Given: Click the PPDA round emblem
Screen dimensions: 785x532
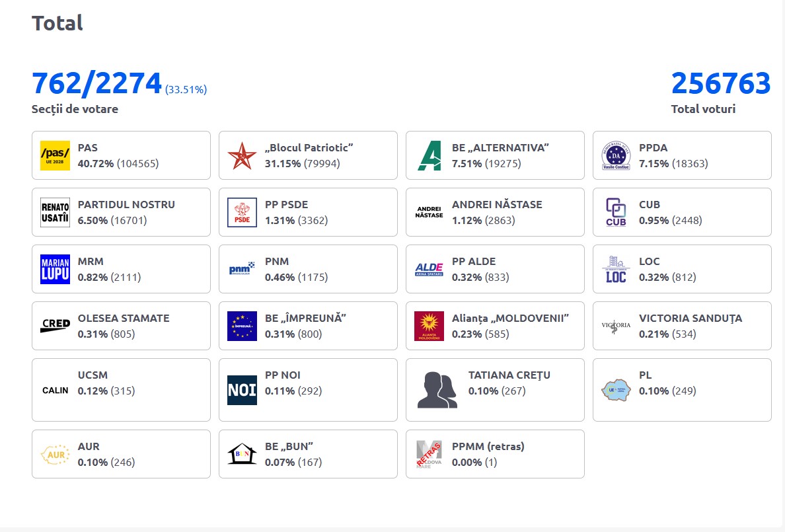Looking at the screenshot, I should click(x=616, y=155).
